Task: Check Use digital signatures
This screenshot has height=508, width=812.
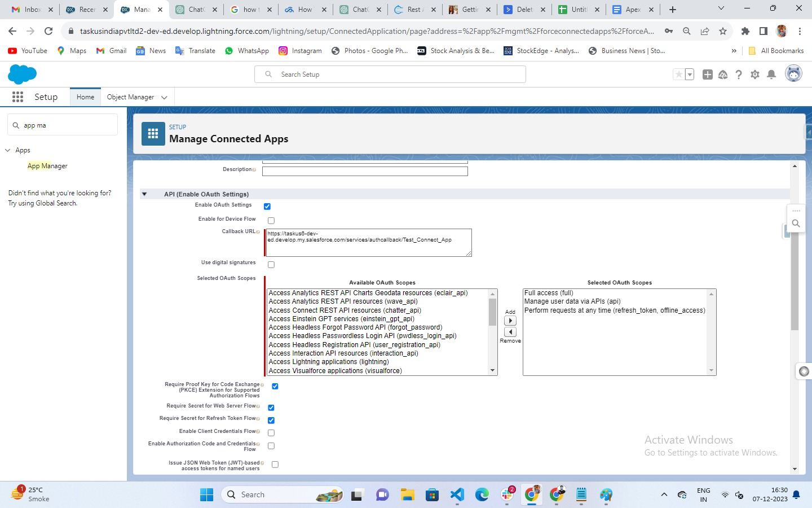Action: (x=271, y=265)
